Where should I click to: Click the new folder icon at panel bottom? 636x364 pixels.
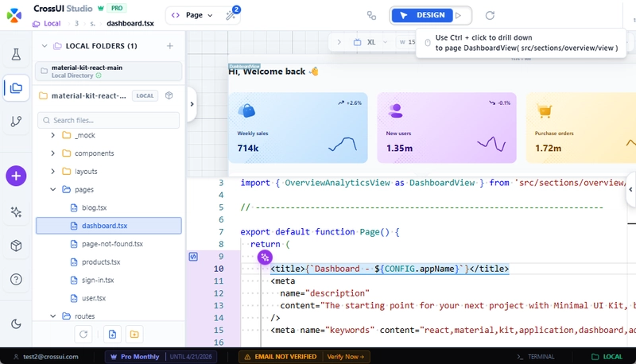(x=134, y=335)
